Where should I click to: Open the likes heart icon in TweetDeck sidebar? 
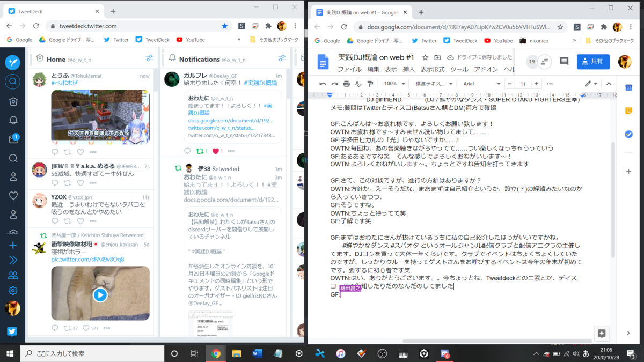[x=13, y=195]
